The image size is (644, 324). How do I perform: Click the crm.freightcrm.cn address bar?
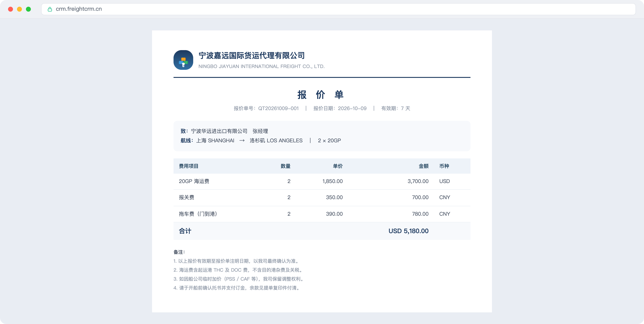tap(338, 9)
